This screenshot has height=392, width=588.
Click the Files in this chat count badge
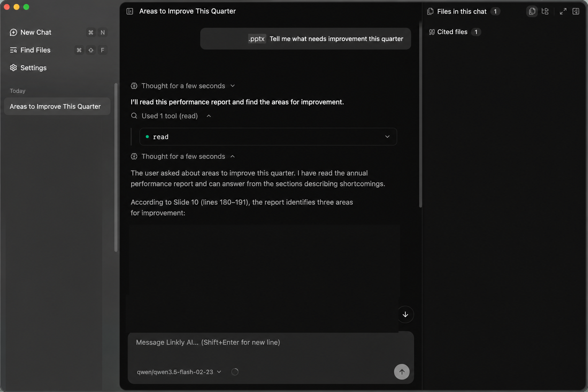point(495,11)
